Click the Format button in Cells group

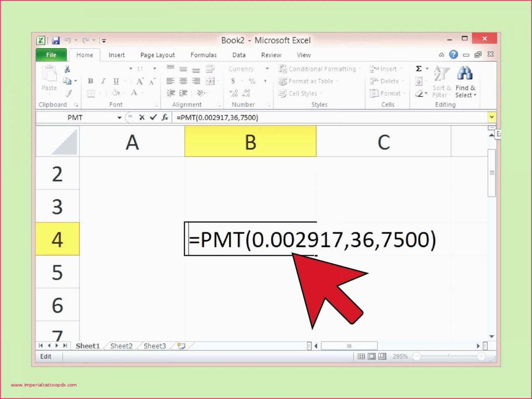pos(388,93)
